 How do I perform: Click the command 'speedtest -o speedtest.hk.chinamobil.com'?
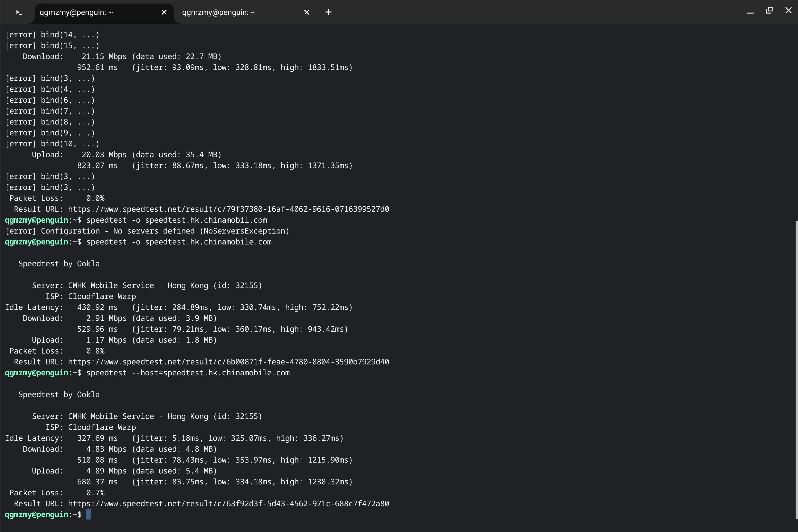pyautogui.click(x=176, y=220)
